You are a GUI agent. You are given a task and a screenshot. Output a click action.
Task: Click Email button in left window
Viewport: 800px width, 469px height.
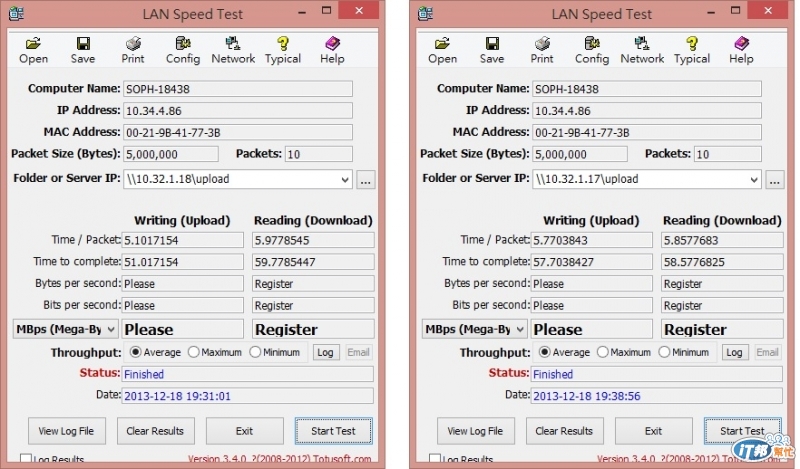[x=358, y=352]
